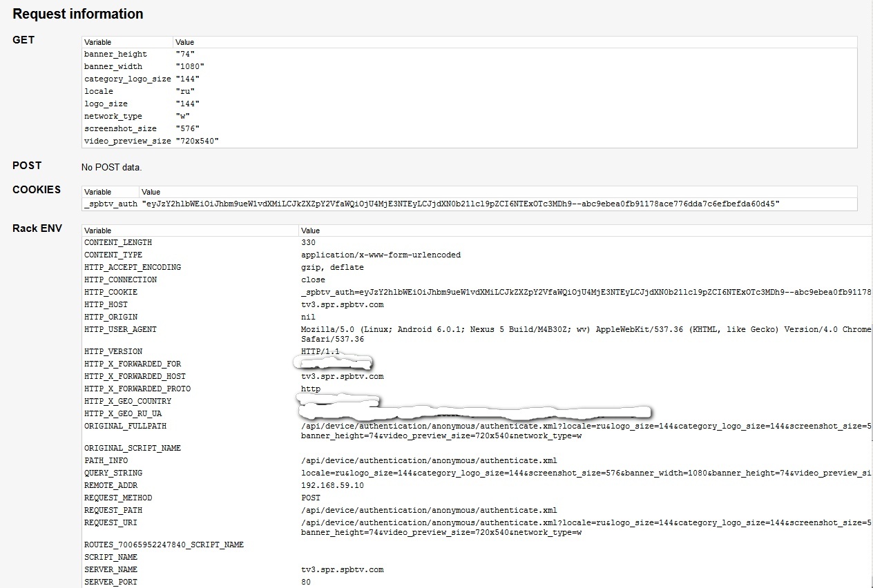Click the network_type value "w"

coord(182,116)
